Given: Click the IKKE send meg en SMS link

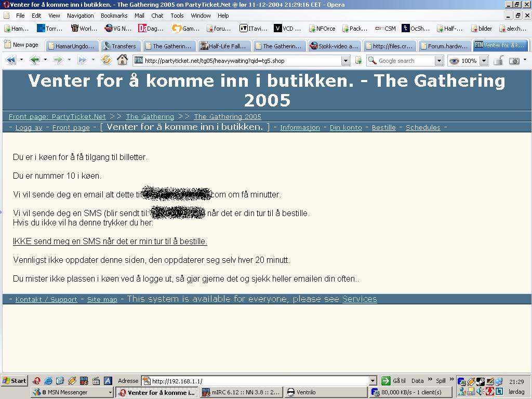Looking at the screenshot, I should [x=110, y=241].
